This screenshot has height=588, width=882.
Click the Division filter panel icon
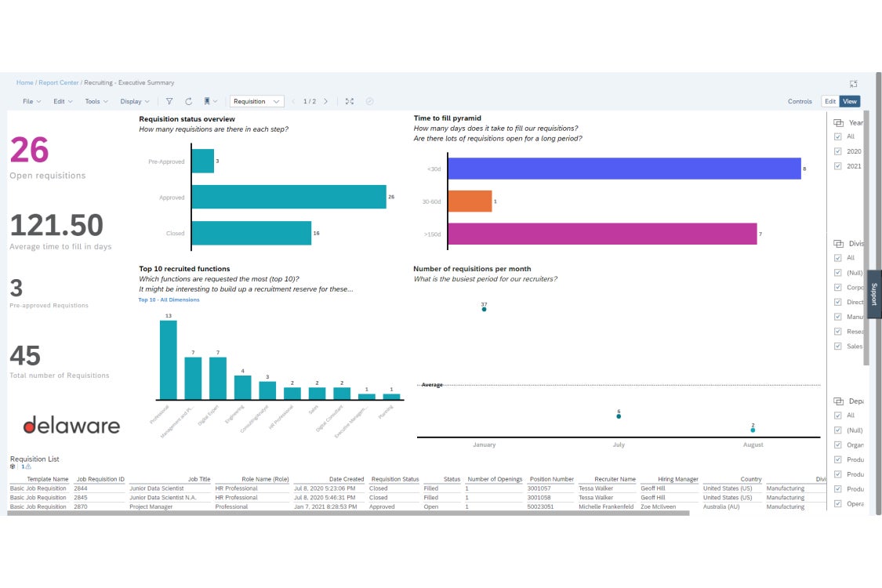838,244
